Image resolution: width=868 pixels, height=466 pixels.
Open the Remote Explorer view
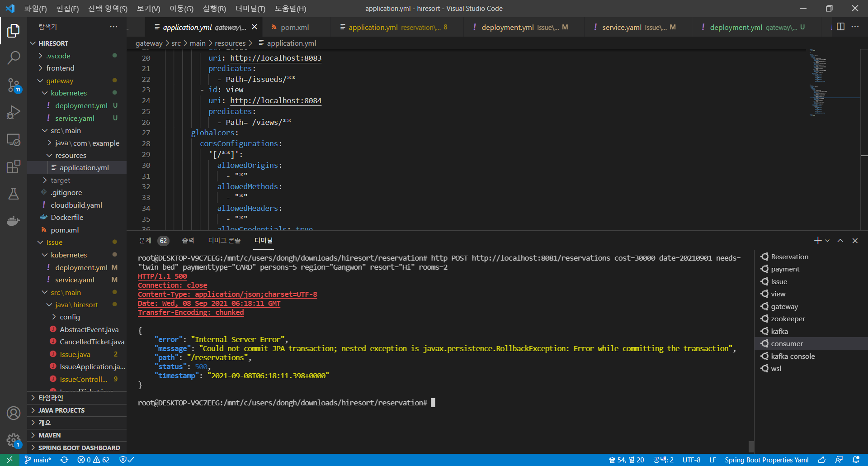click(14, 140)
